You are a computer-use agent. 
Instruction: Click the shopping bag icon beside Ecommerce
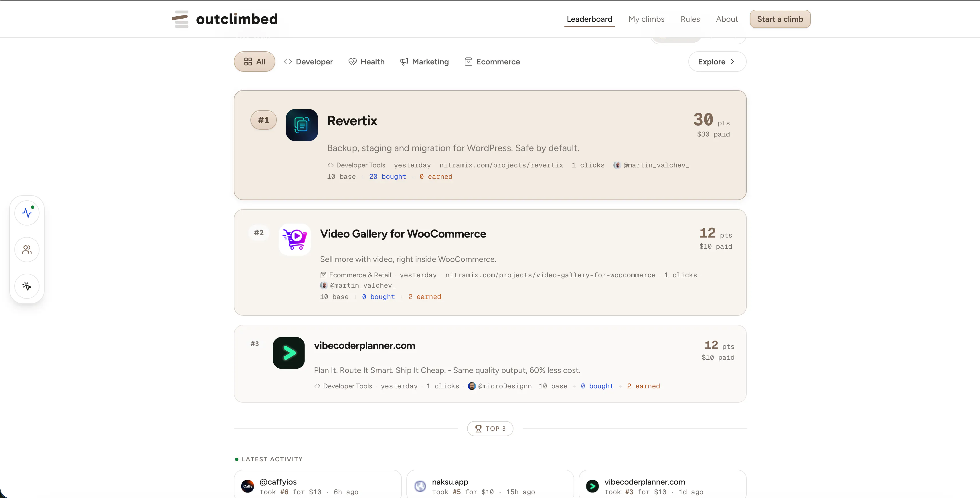468,62
